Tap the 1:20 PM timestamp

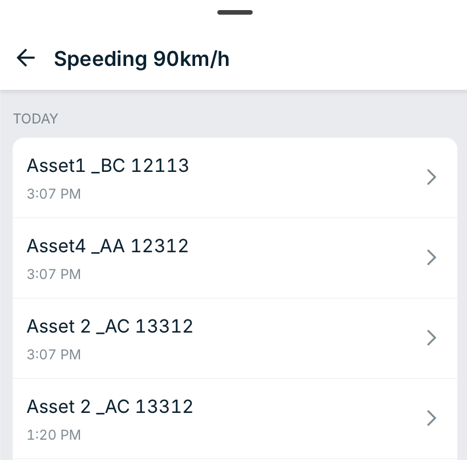(54, 435)
